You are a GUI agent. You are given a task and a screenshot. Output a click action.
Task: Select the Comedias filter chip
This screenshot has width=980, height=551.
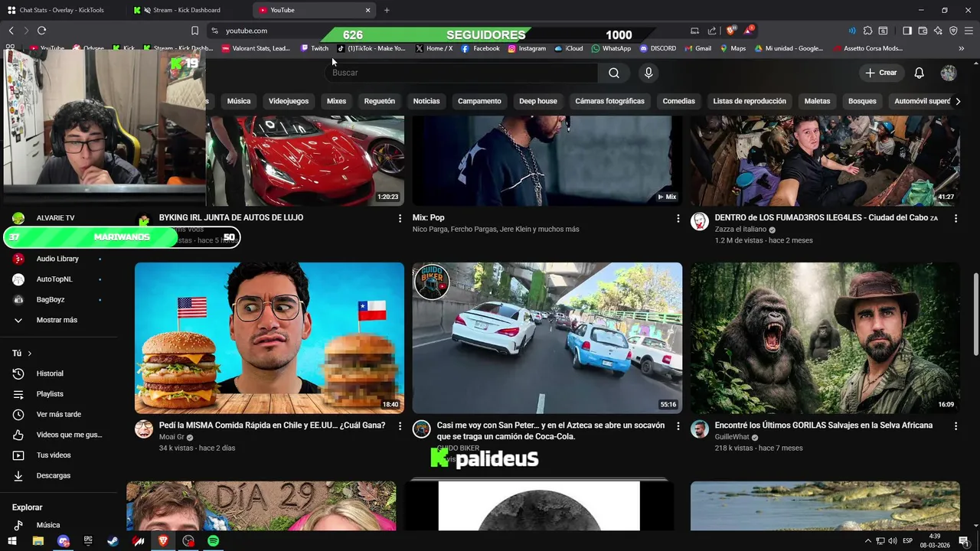tap(679, 101)
